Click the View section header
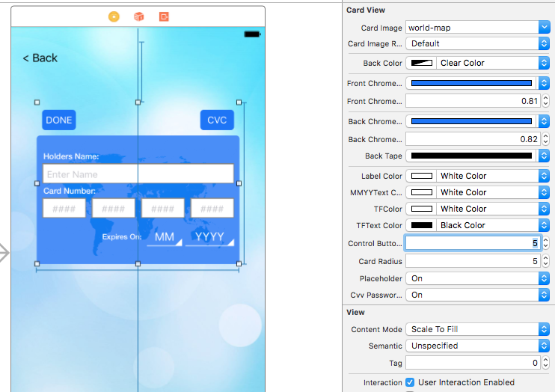Viewport: 555px width, 392px height. pyautogui.click(x=355, y=312)
